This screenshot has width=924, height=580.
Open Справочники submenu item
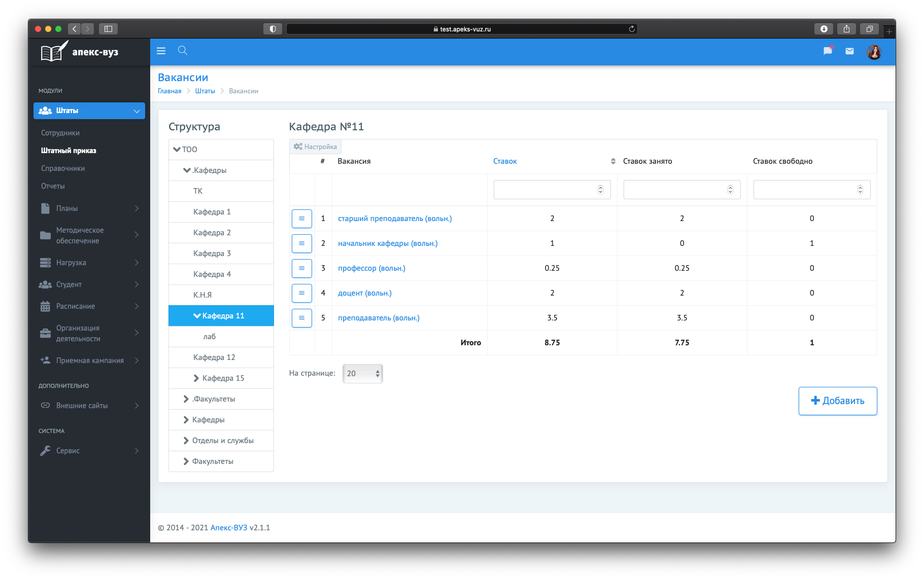click(x=63, y=168)
